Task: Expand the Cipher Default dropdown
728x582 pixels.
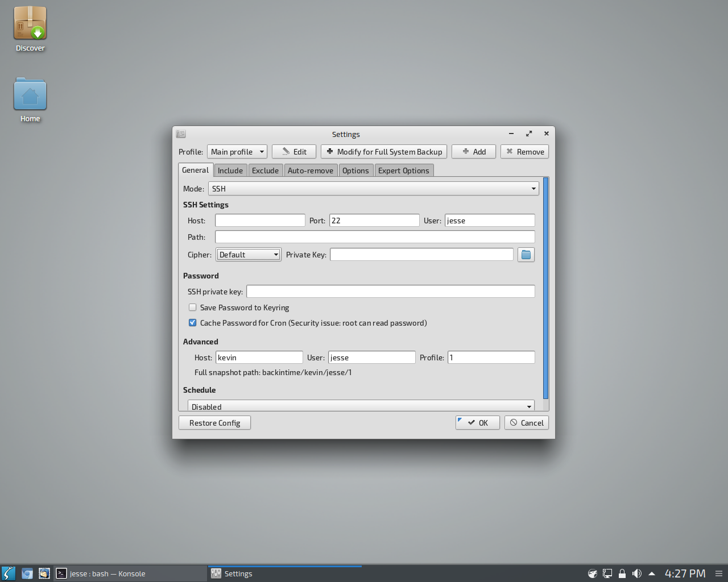Action: (x=249, y=255)
